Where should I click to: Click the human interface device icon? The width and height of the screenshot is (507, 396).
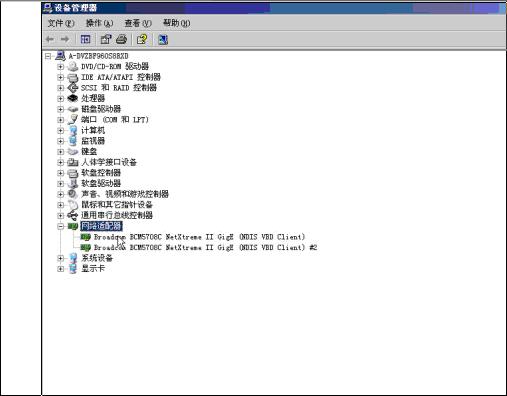[73, 162]
